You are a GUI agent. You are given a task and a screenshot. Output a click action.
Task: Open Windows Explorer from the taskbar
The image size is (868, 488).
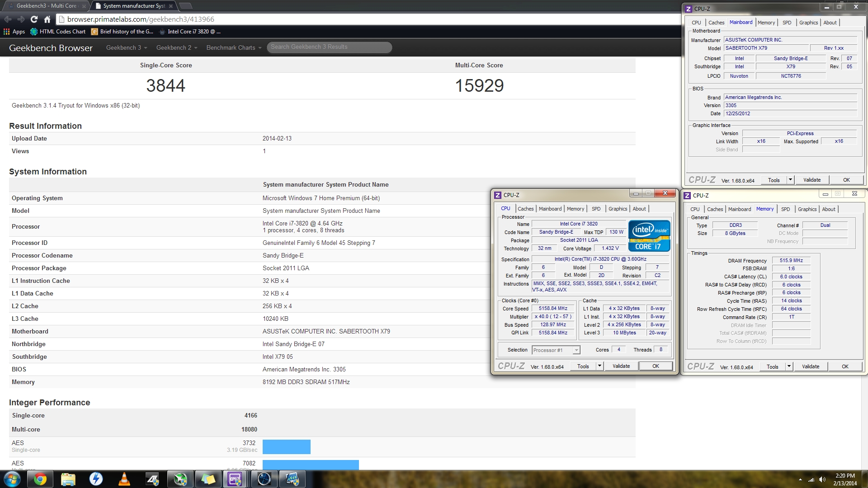[x=68, y=479]
